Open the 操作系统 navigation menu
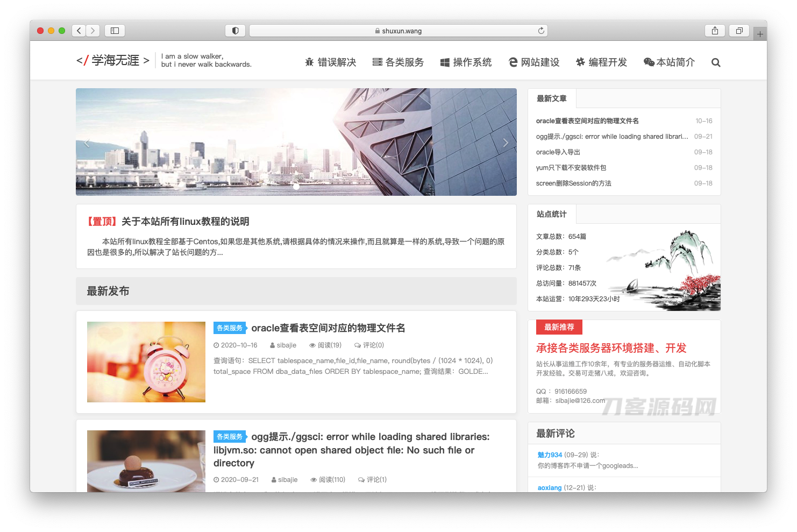 [x=466, y=62]
